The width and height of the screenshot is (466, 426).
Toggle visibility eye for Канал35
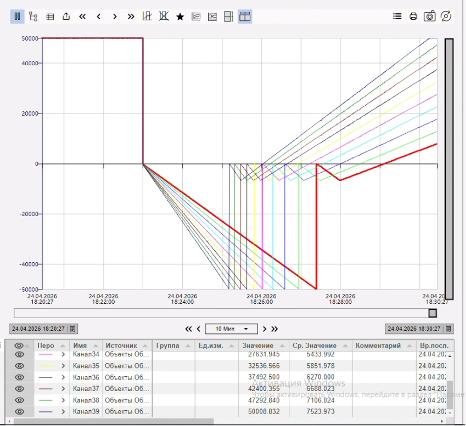19,366
